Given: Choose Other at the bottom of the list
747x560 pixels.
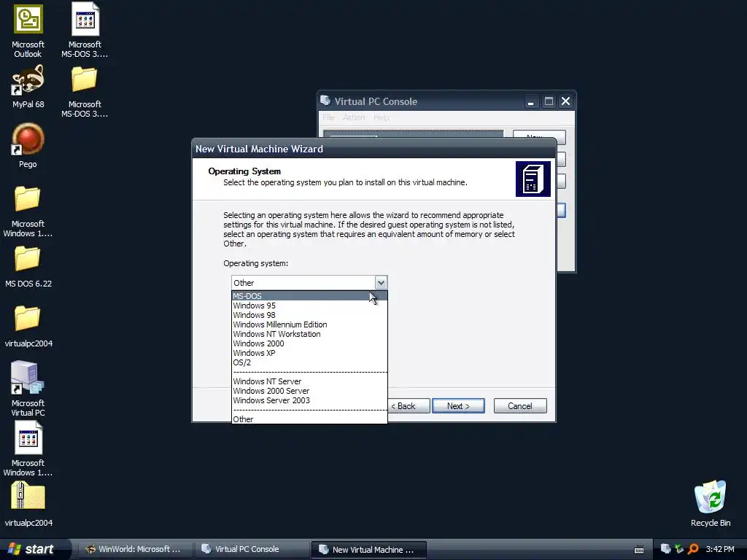Looking at the screenshot, I should point(309,419).
